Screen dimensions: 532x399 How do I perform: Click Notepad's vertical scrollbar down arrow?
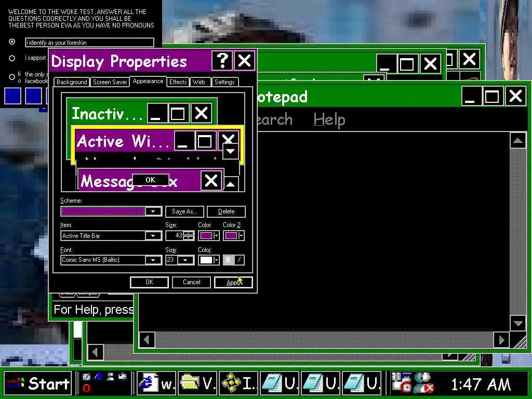518,323
